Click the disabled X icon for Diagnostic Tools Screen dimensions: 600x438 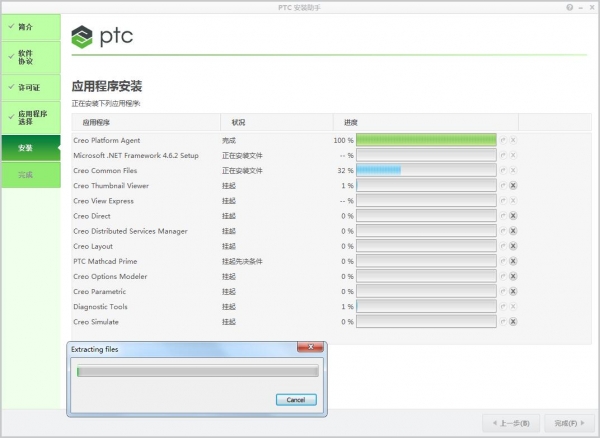(513, 306)
